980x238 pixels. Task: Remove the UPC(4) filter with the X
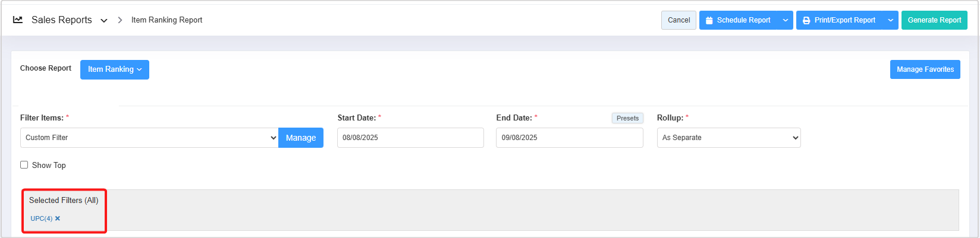pos(58,218)
